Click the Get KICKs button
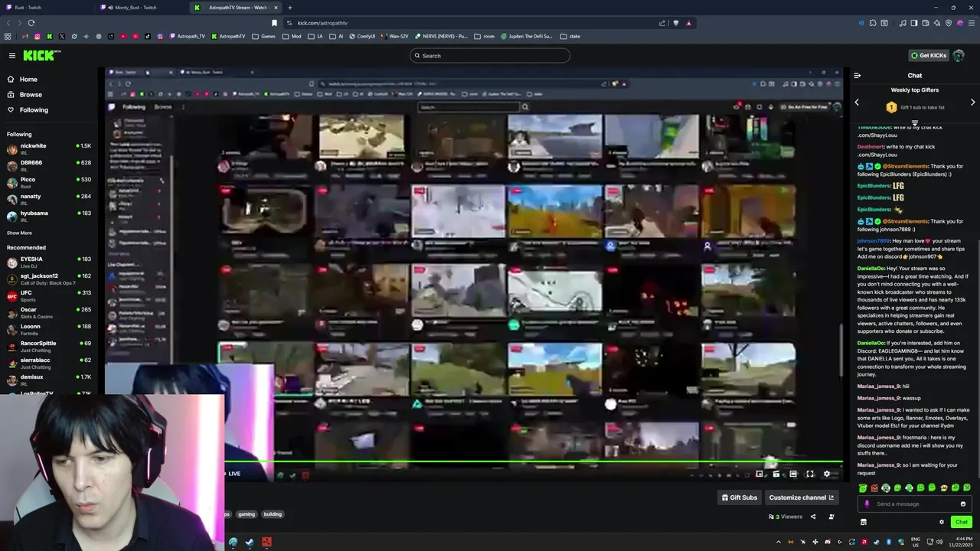The image size is (980, 551). pyautogui.click(x=927, y=55)
